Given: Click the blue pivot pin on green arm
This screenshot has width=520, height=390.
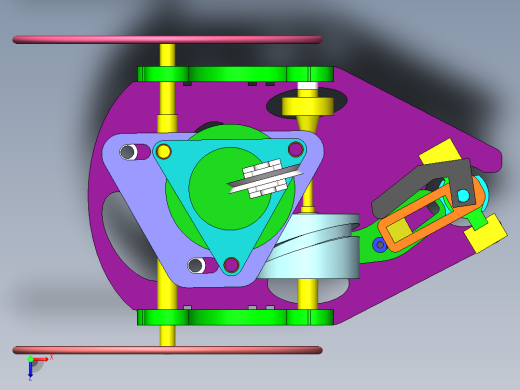Looking at the screenshot, I should pyautogui.click(x=380, y=245).
